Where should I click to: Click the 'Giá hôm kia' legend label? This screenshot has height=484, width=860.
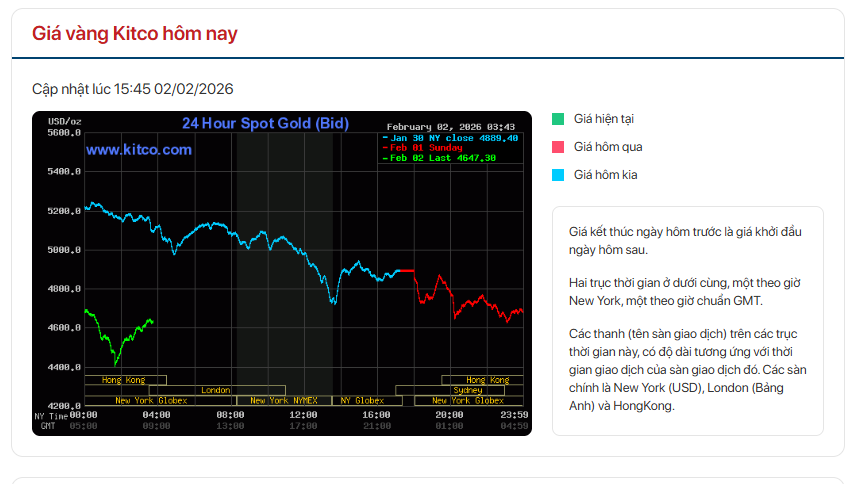[x=605, y=175]
